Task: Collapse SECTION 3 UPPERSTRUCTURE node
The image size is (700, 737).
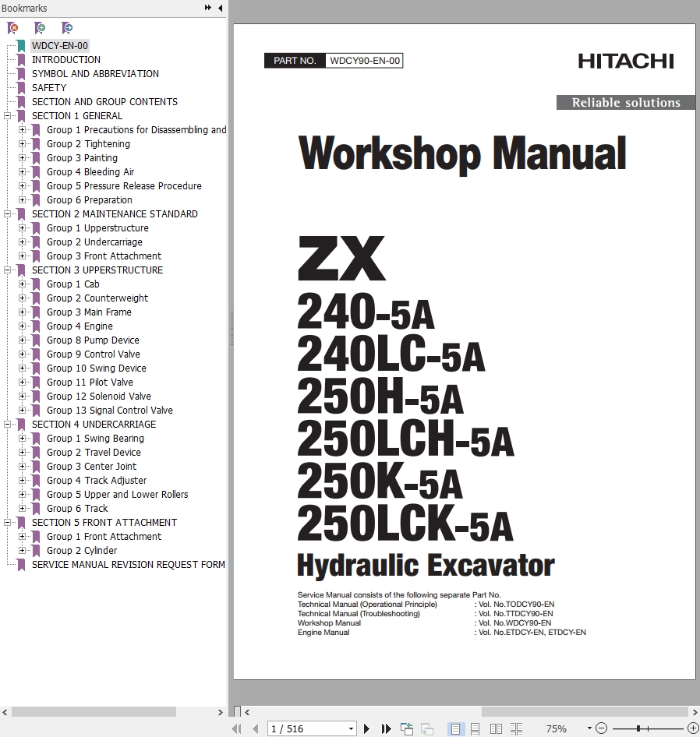Action: pyautogui.click(x=7, y=270)
